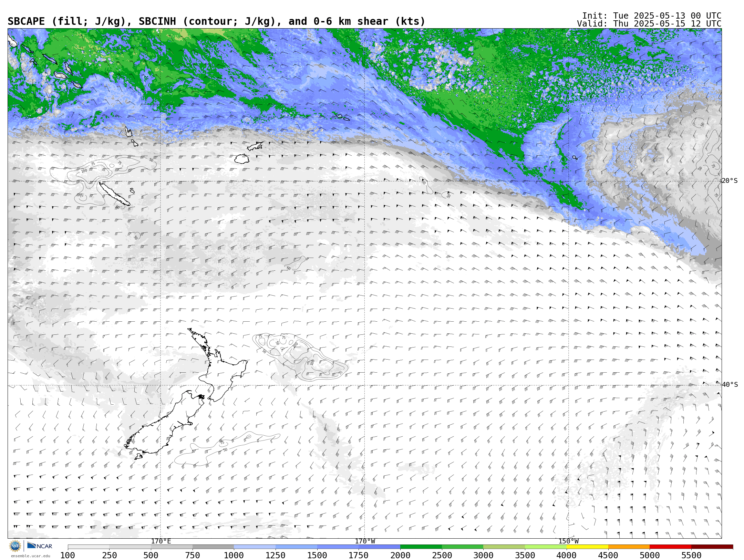The height and width of the screenshot is (560, 744).
Task: Pick the medium green 2500-3000 colorbar segment
Action: (x=463, y=547)
